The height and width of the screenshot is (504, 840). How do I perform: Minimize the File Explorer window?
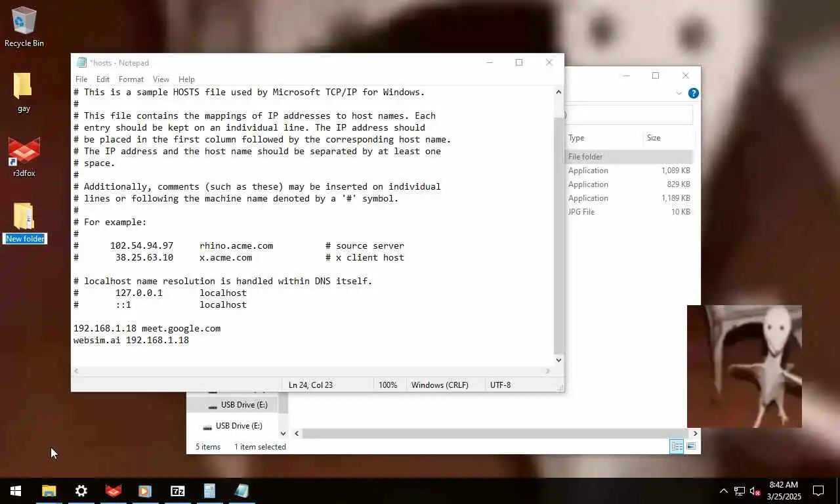click(625, 75)
